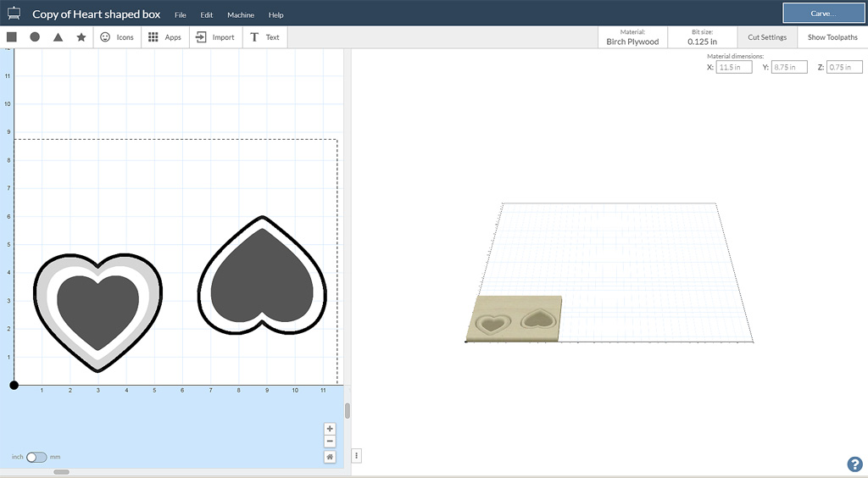This screenshot has width=868, height=478.
Task: Zoom out with the minus button
Action: 330,442
